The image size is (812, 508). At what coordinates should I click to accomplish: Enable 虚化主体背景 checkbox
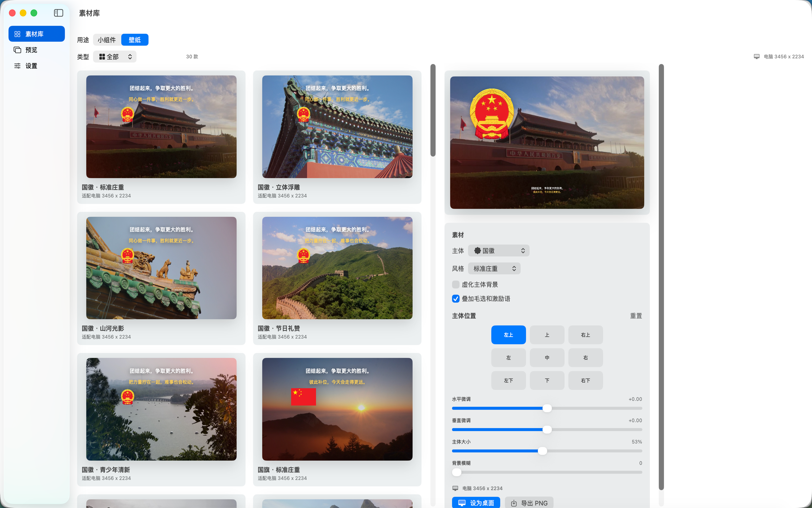(456, 284)
